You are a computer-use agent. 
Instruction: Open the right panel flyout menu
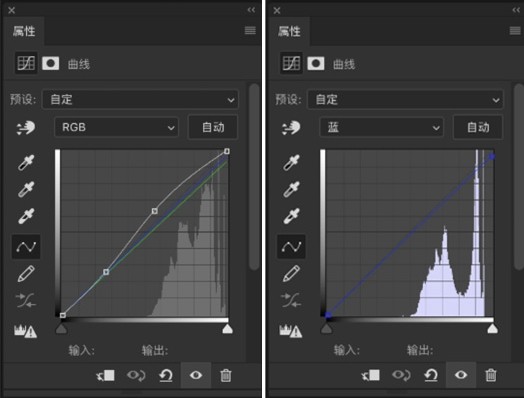515,31
